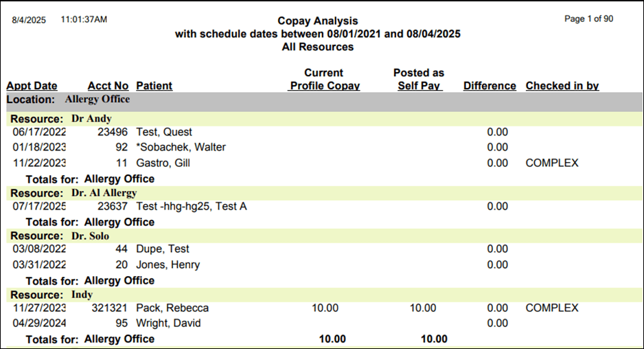Click COMPLEX in the Gastro, Gill row

point(552,164)
